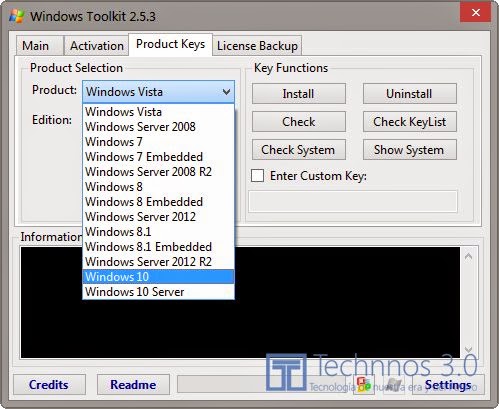
Task: Click inside the black Information console
Action: (x=240, y=302)
